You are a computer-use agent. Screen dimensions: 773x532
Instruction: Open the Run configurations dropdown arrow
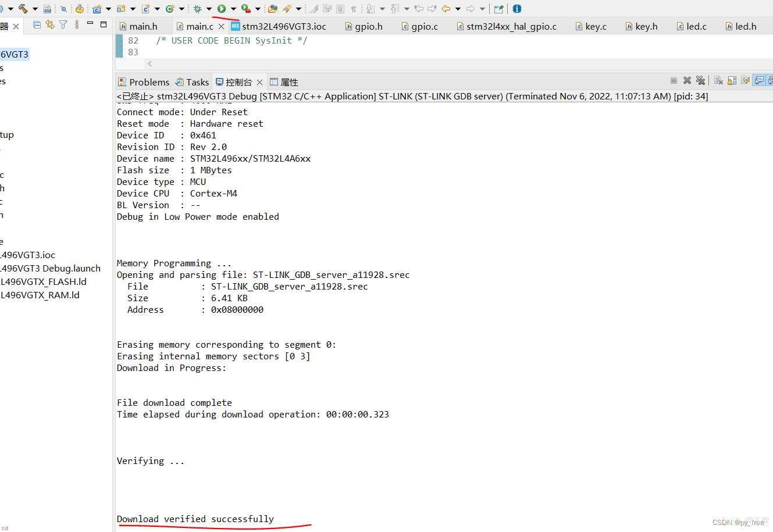[x=233, y=9]
